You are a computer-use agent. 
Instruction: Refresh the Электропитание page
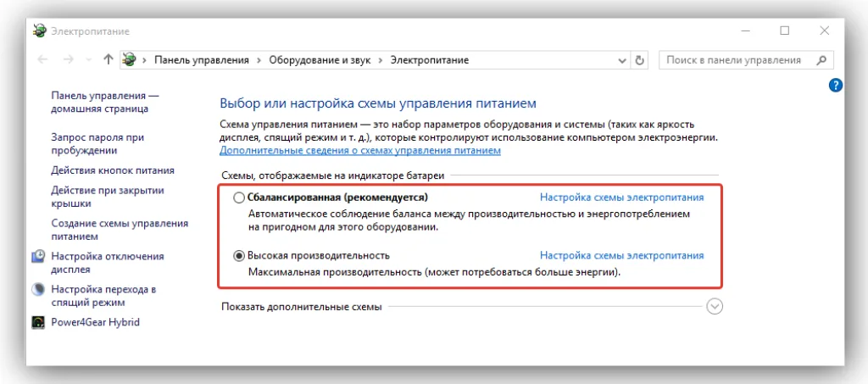639,60
